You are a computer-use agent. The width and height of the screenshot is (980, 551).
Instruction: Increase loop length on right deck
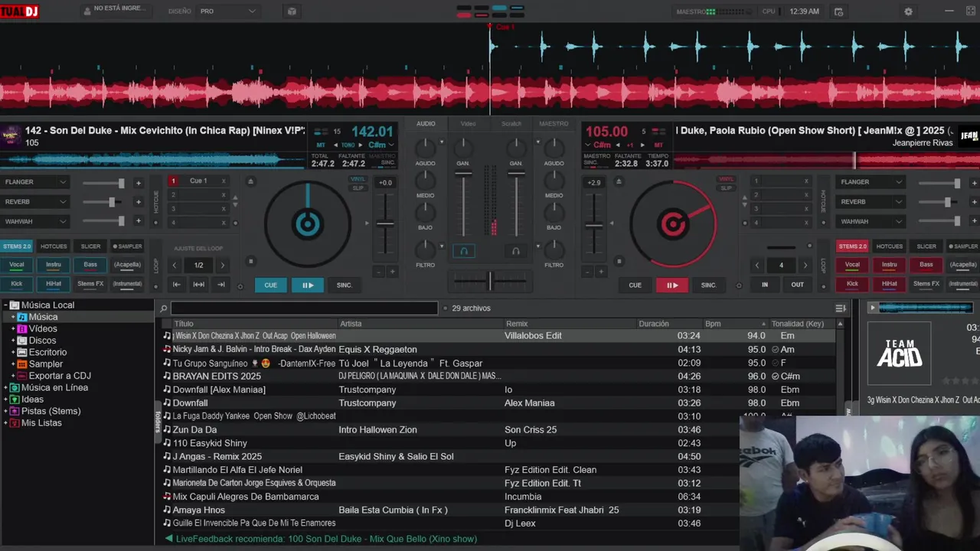pyautogui.click(x=805, y=265)
